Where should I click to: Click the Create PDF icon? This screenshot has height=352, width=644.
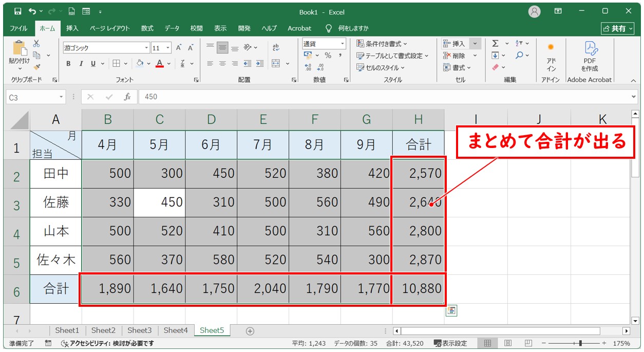click(x=590, y=57)
